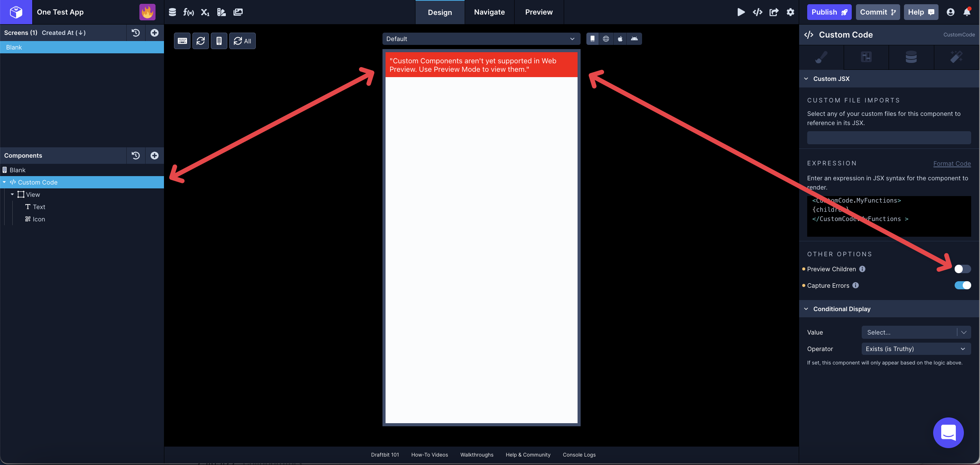Image resolution: width=980 pixels, height=465 pixels.
Task: Click the play preview icon
Action: pyautogui.click(x=741, y=12)
